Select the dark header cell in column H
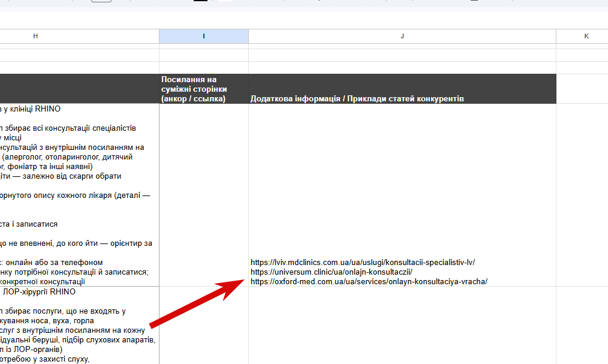This screenshot has height=364, width=608. click(80, 89)
